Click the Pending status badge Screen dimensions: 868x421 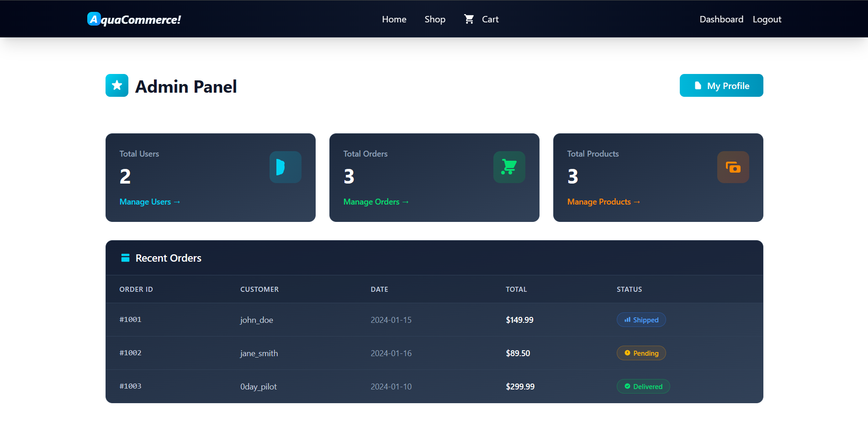[641, 353]
